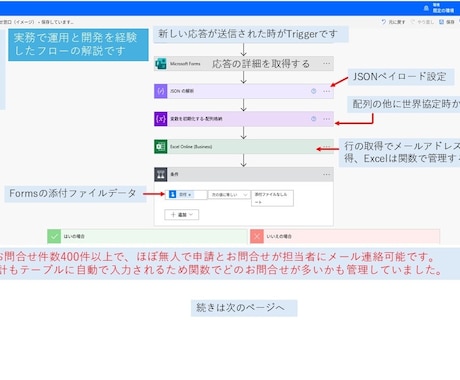Click the 元に戻す undo button label
This screenshot has height=380, width=460.
397,22
